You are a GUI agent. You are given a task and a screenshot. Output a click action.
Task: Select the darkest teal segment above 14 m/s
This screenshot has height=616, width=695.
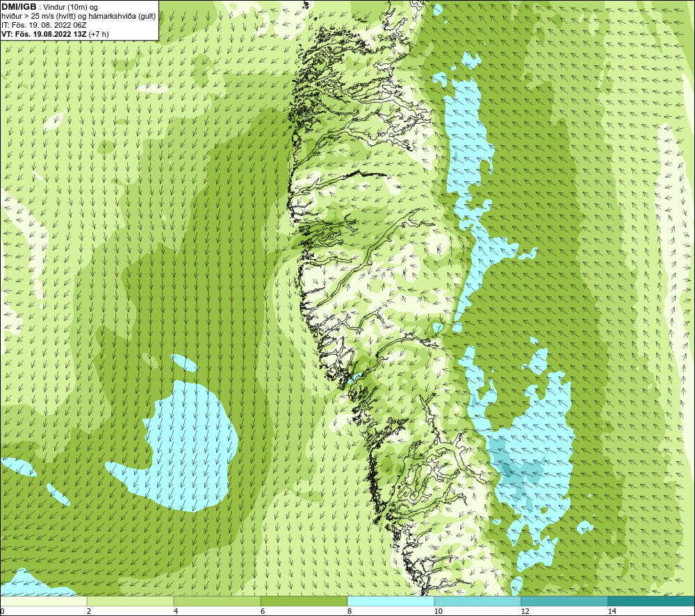[652, 601]
